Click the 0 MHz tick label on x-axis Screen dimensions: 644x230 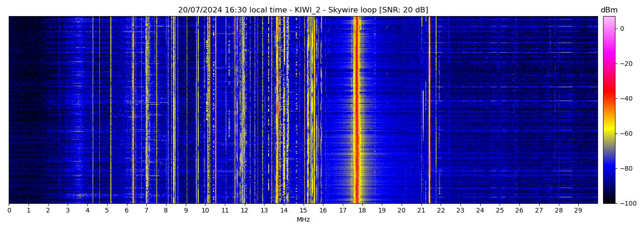pyautogui.click(x=9, y=210)
